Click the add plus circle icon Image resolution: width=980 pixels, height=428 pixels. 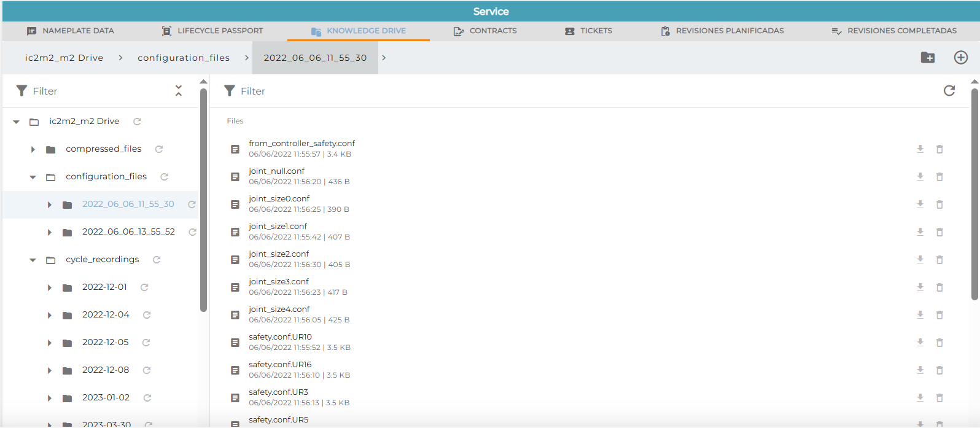click(x=961, y=58)
